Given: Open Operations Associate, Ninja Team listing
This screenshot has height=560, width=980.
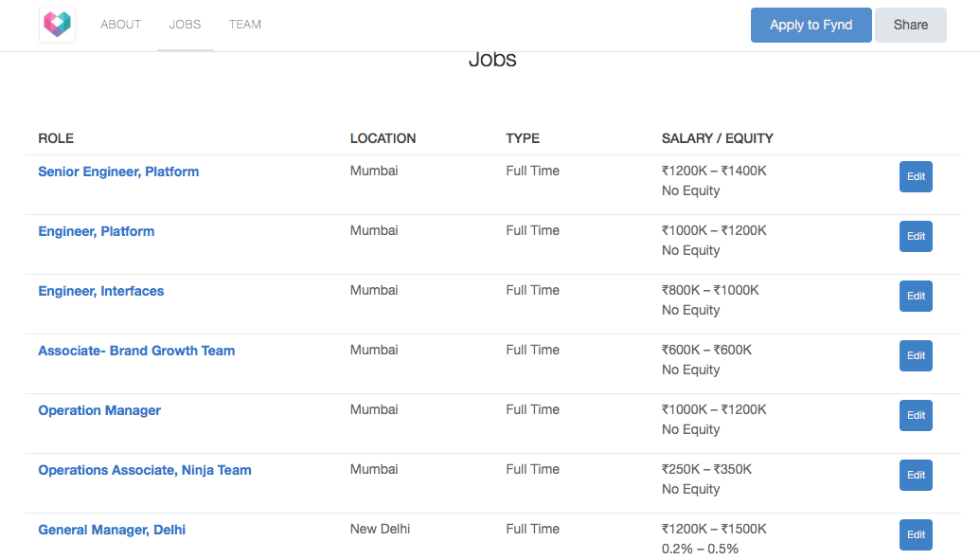Looking at the screenshot, I should click(145, 470).
